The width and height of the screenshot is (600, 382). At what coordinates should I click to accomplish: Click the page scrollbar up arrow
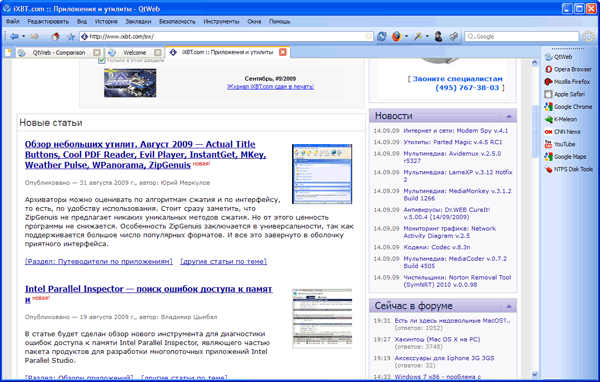coord(535,63)
